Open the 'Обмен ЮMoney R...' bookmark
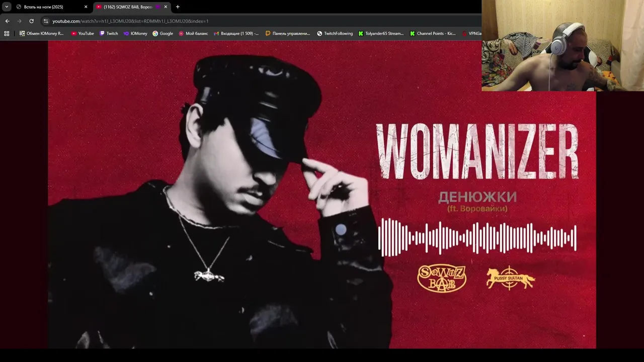This screenshot has width=644, height=362. point(42,34)
